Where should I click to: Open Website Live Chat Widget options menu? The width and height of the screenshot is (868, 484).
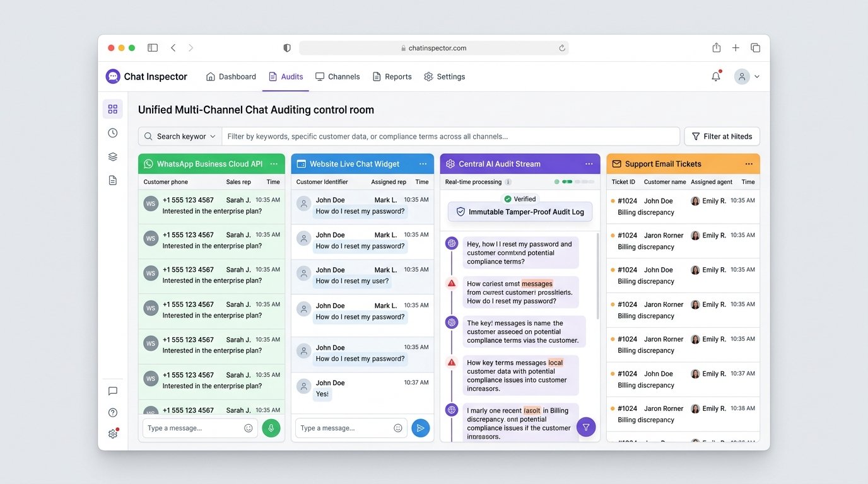(x=423, y=164)
